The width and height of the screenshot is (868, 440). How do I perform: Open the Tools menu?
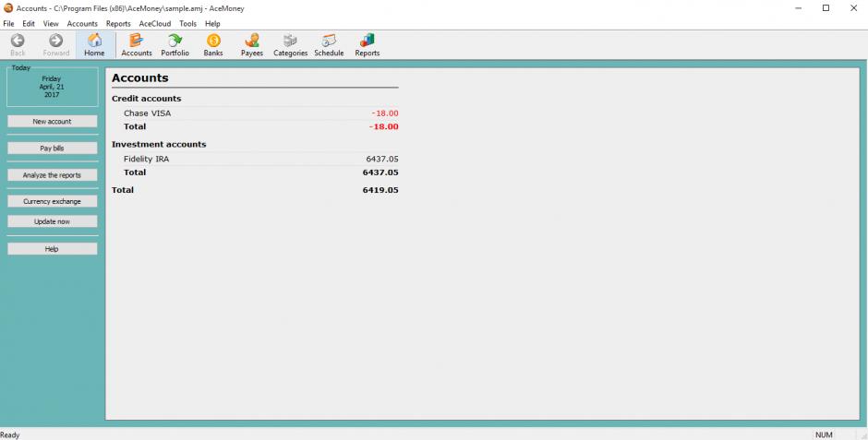pos(187,23)
